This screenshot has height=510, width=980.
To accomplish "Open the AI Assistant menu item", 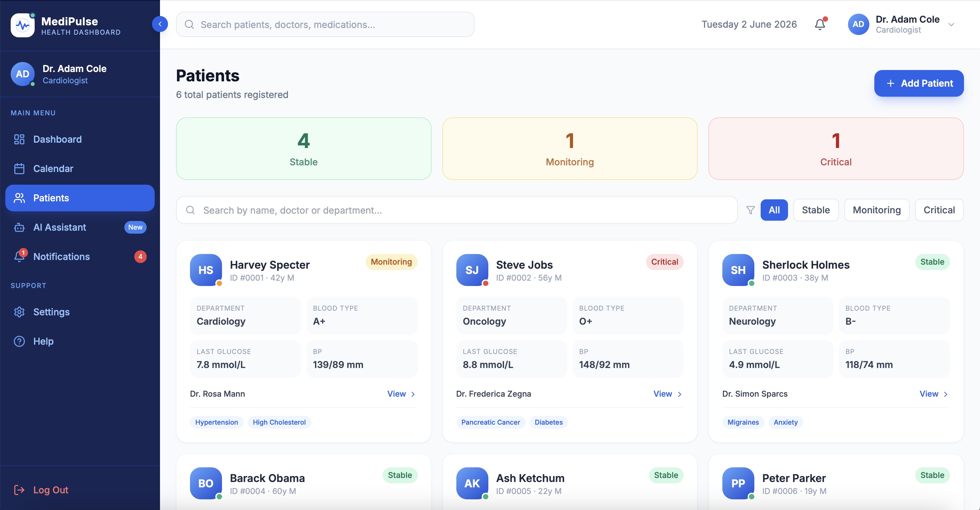I will point(80,227).
